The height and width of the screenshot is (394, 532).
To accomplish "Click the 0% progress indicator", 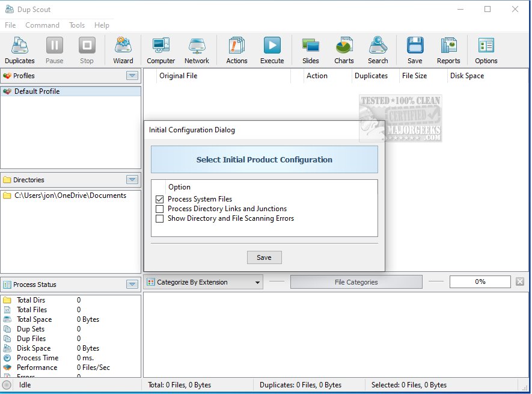I will (x=480, y=282).
